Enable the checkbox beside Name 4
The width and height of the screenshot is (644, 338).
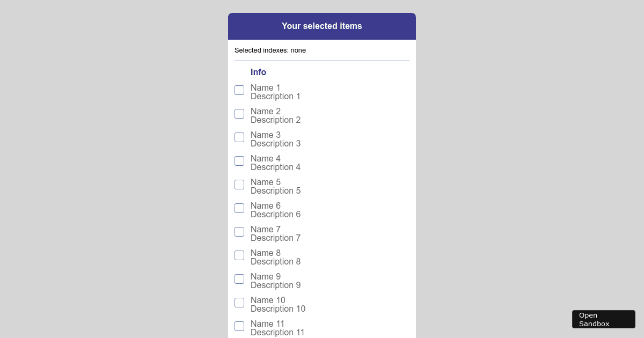pyautogui.click(x=239, y=161)
